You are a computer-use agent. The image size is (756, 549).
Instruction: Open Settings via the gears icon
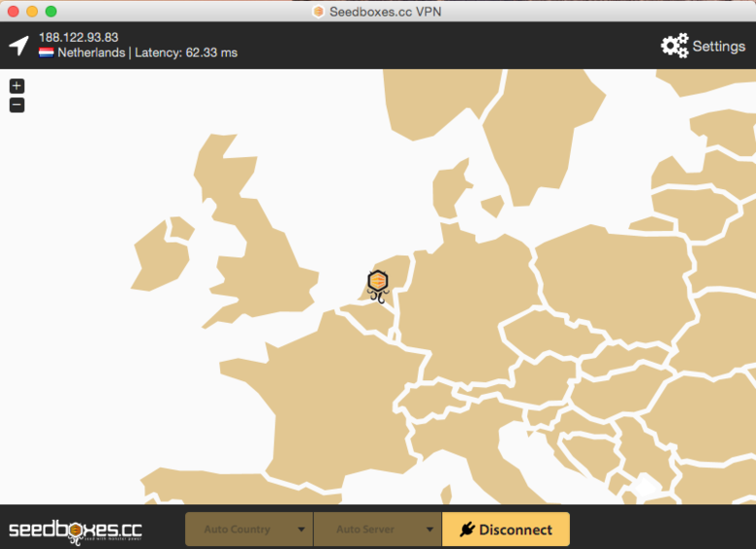[x=675, y=46]
